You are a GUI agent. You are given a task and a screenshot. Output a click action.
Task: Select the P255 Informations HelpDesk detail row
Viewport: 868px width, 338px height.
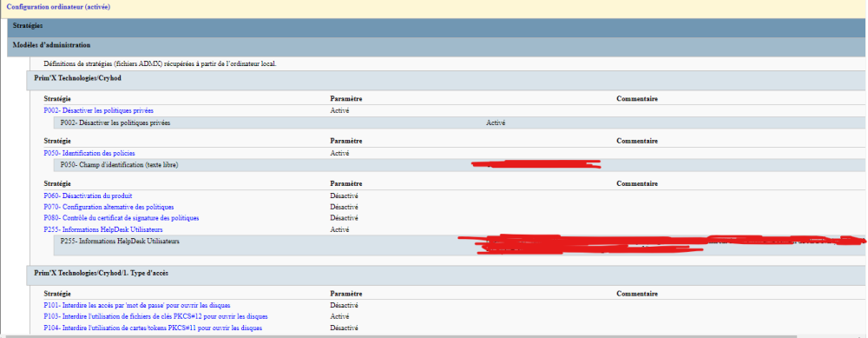pos(459,245)
